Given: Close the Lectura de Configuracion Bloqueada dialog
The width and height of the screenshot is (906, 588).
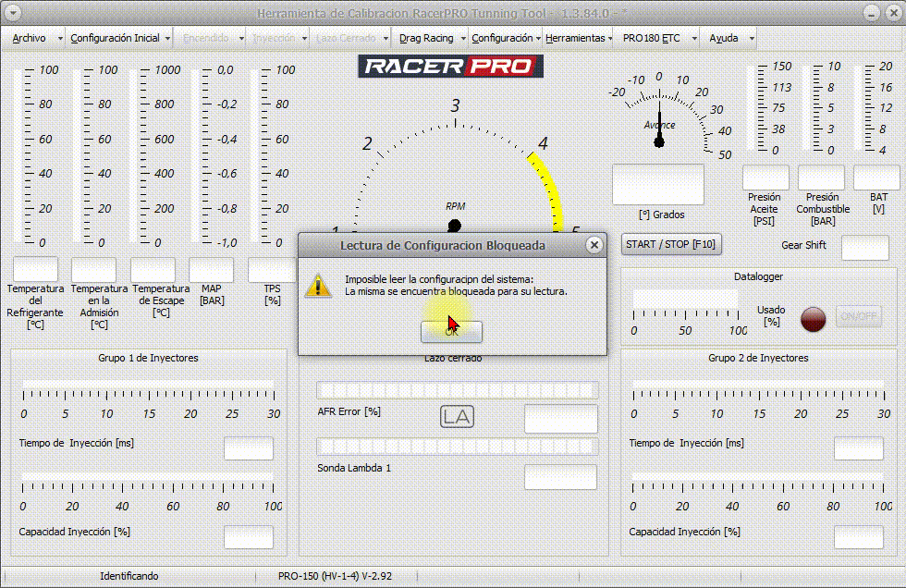Looking at the screenshot, I should tap(594, 245).
